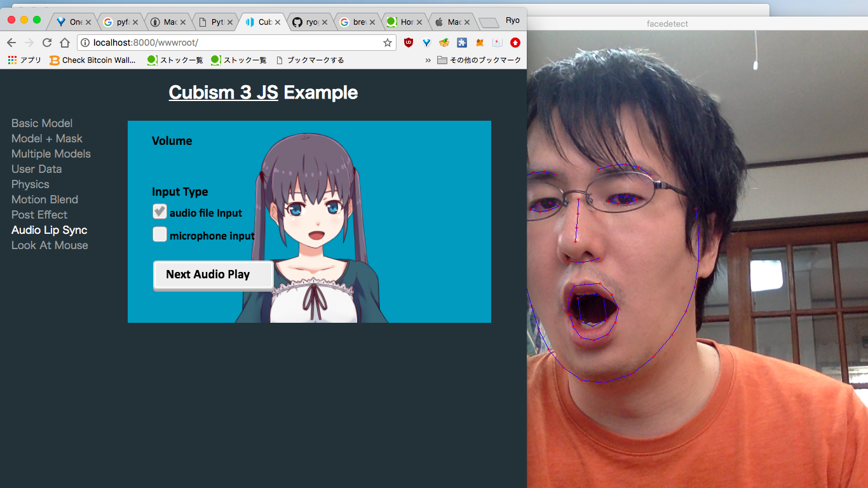
Task: Enable the microphone input checkbox
Action: point(159,234)
